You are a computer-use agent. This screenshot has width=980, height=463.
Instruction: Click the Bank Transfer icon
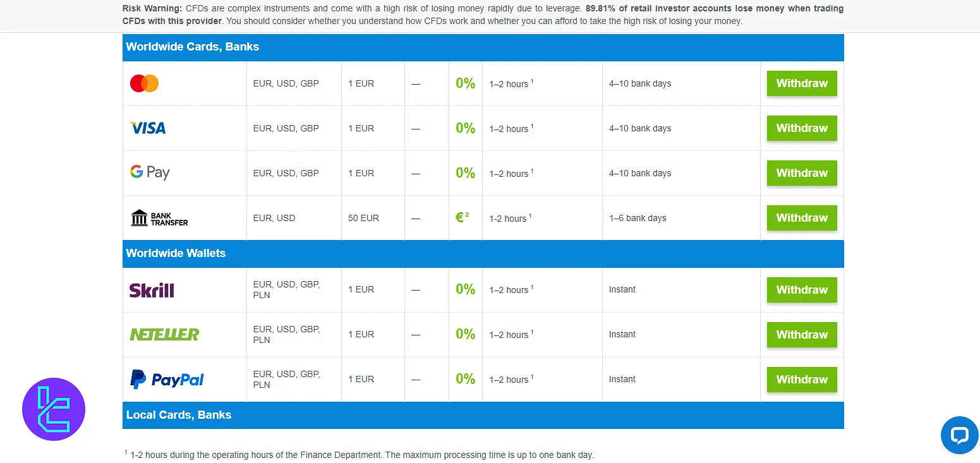[159, 218]
